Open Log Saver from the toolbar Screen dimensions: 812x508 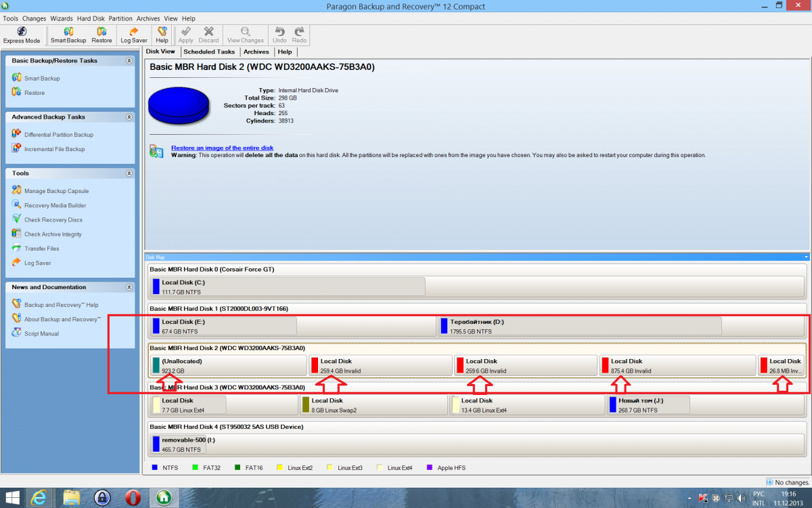tap(134, 35)
